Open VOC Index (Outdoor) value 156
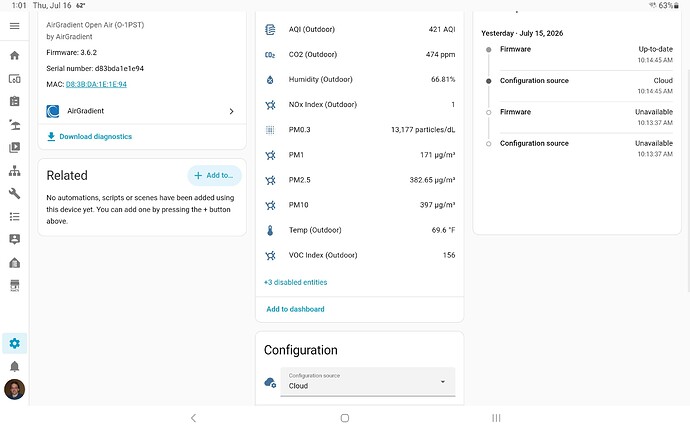 449,255
